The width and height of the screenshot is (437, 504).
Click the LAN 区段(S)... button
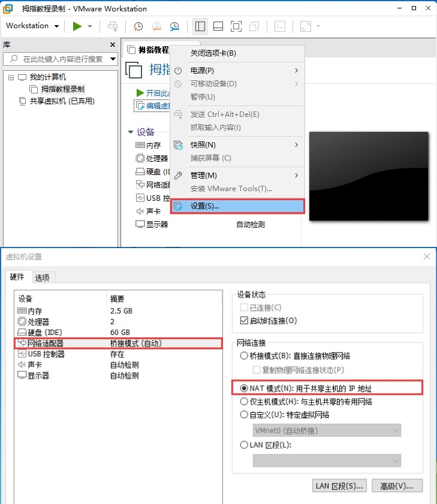[339, 486]
